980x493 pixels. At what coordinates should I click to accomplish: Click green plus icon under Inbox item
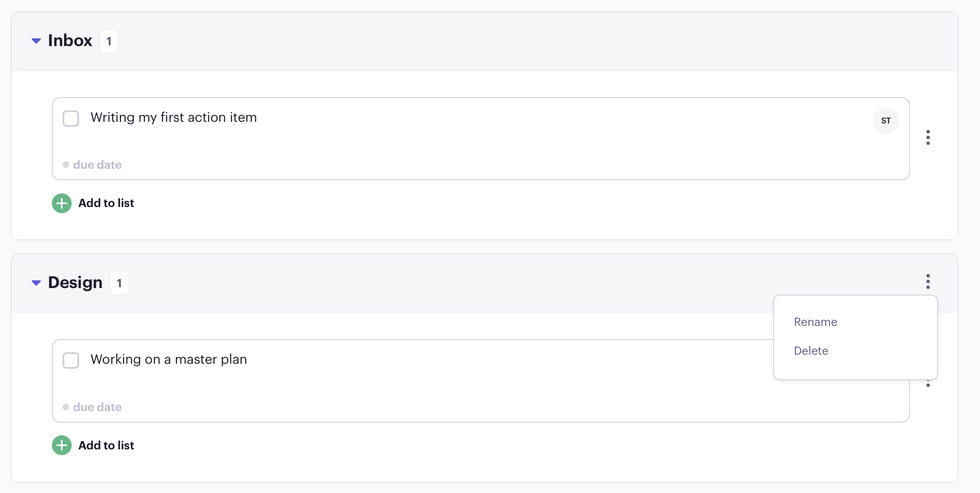pyautogui.click(x=62, y=203)
